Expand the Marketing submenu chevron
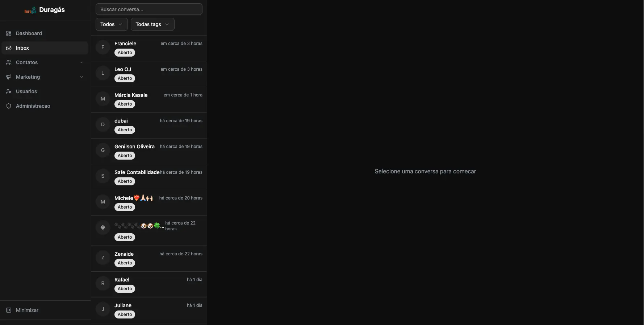Viewport: 644px width, 325px height. pos(81,77)
